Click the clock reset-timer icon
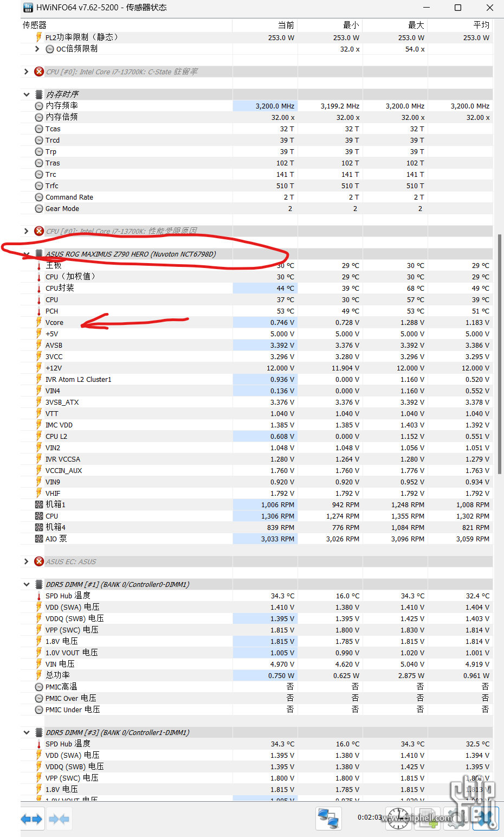 point(398,818)
